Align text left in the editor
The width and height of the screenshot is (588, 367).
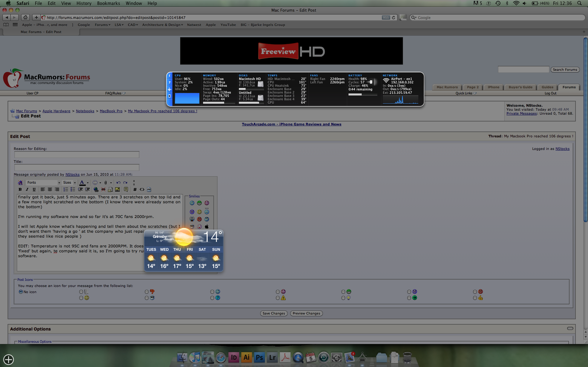pos(43,189)
